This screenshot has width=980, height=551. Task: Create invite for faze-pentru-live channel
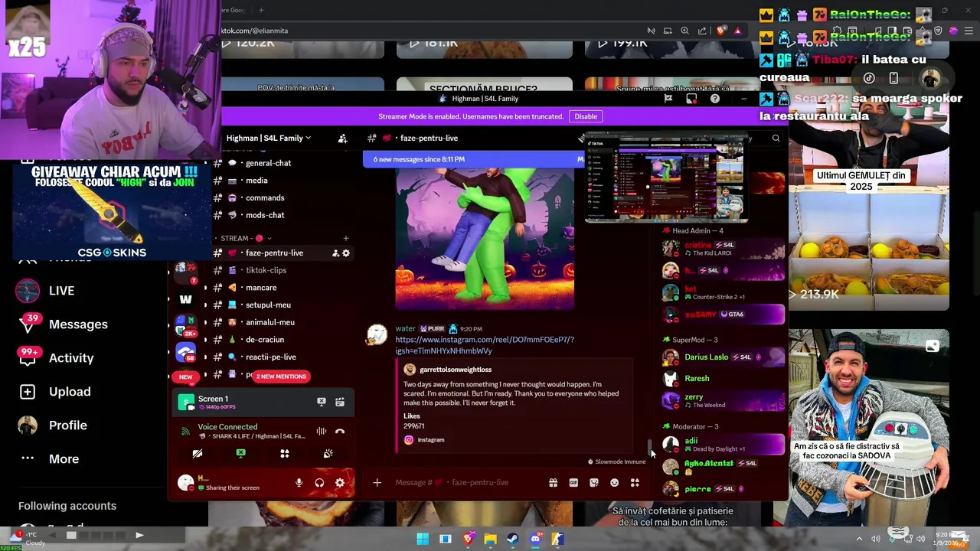[335, 253]
